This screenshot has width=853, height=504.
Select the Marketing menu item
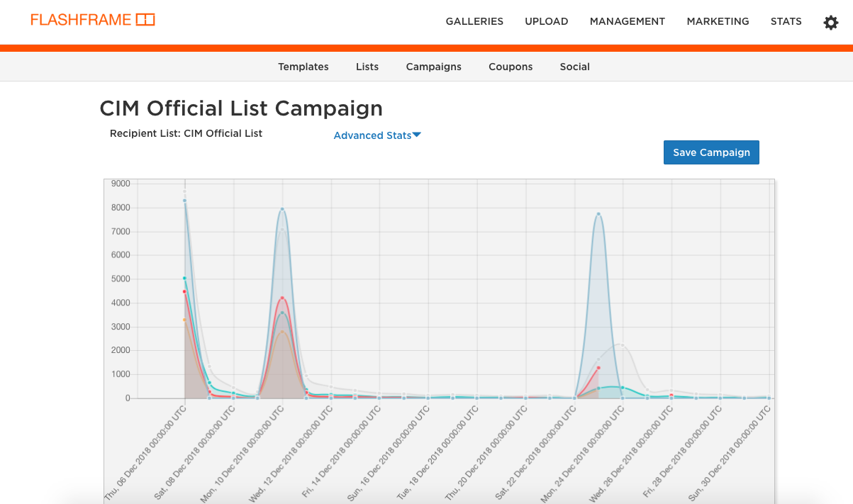tap(718, 21)
